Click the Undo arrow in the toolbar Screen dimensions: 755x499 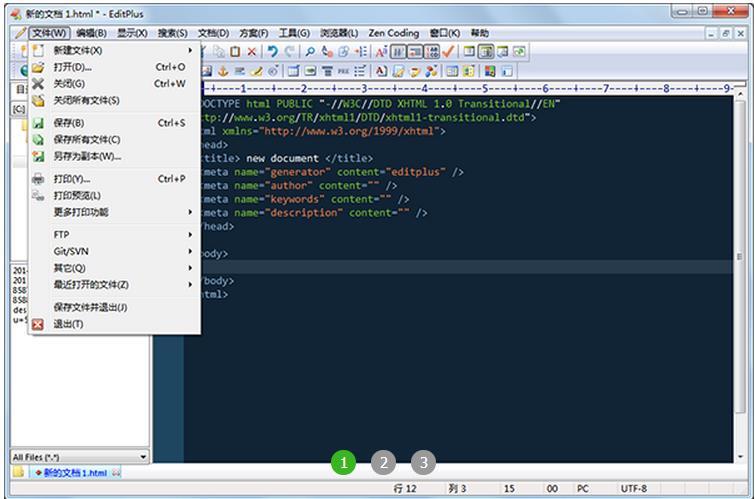click(272, 51)
